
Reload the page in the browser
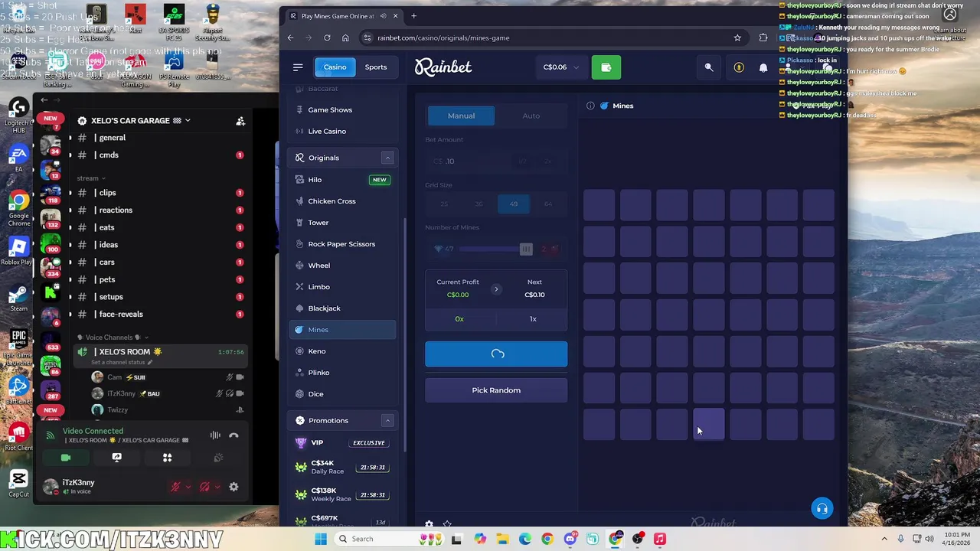pyautogui.click(x=327, y=37)
